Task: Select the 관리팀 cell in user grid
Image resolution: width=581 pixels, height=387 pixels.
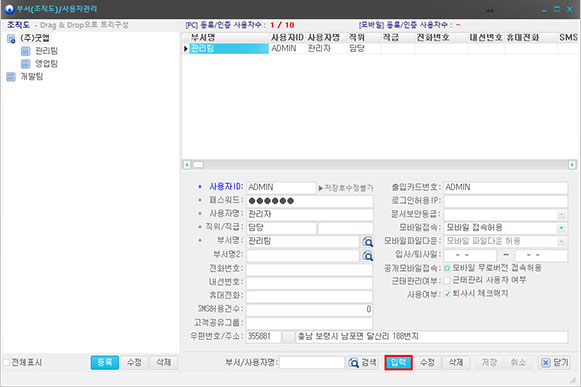Action: [229, 49]
